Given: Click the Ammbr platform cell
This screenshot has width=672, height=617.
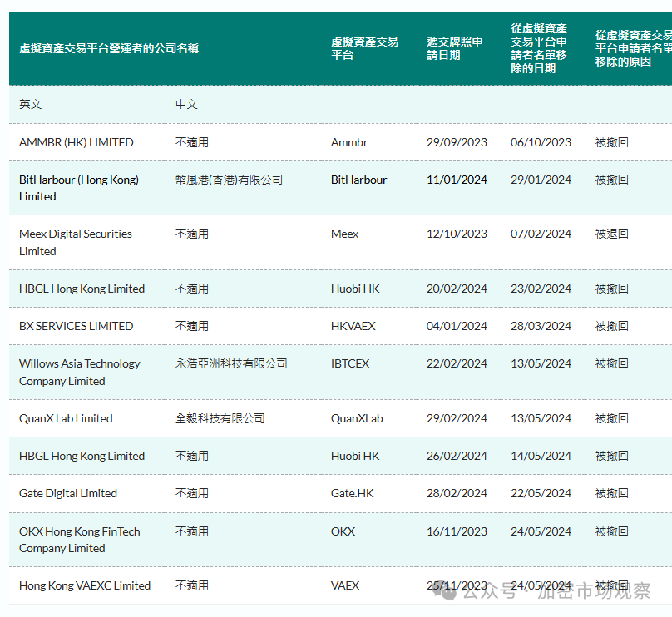Looking at the screenshot, I should coord(349,142).
